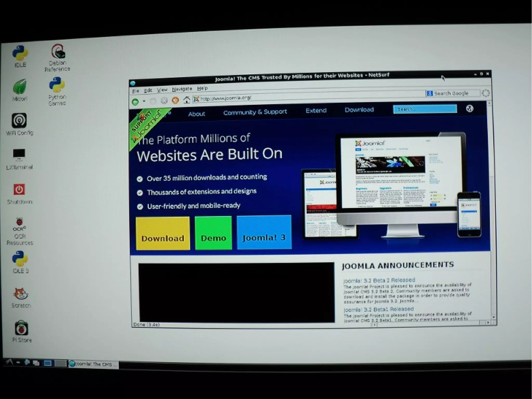The height and width of the screenshot is (399, 532).
Task: Open the Debian Reference icon
Action: (58, 52)
